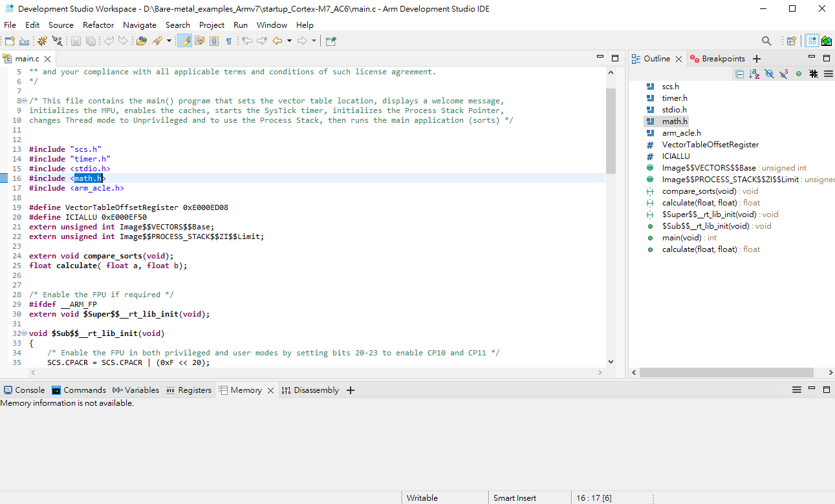Toggle Block Selection Mode button
The width and height of the screenshot is (835, 504).
(213, 41)
